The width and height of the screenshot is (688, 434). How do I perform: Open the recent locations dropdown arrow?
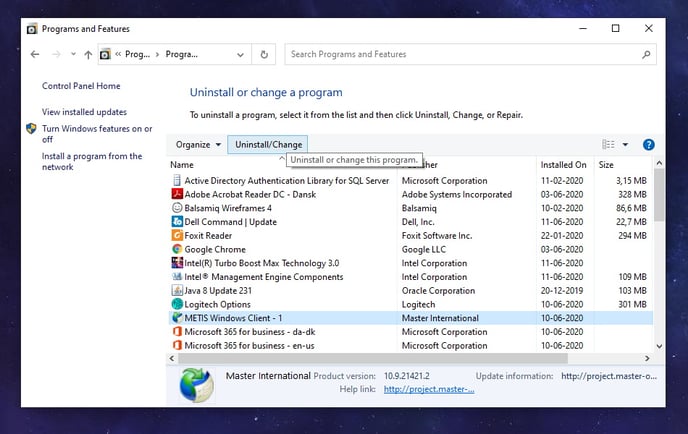click(73, 54)
